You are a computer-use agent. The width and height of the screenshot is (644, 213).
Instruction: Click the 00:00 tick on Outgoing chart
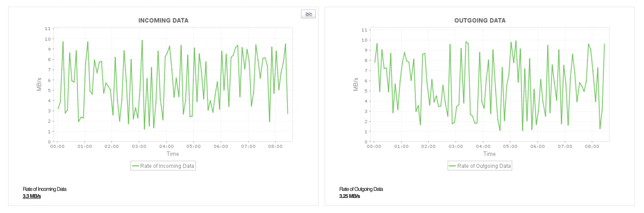pos(374,146)
